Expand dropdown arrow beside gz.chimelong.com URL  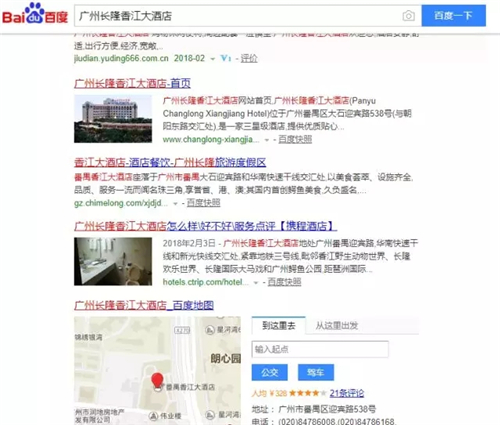(x=175, y=203)
